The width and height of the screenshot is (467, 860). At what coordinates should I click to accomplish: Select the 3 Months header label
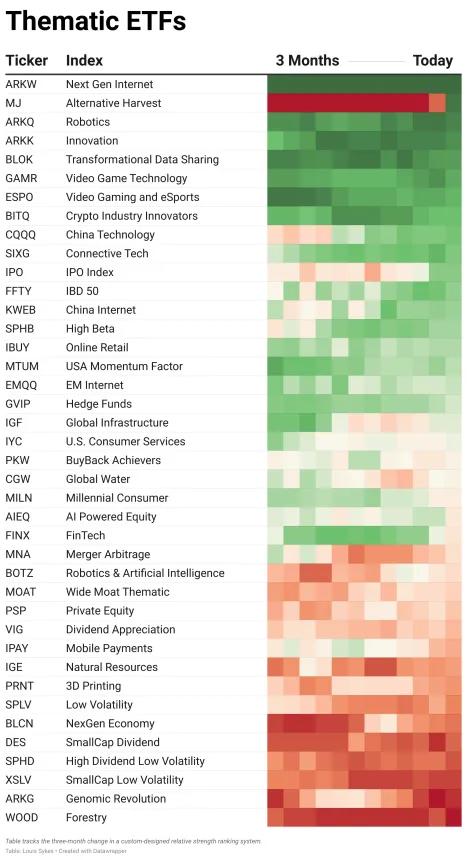[x=307, y=60]
